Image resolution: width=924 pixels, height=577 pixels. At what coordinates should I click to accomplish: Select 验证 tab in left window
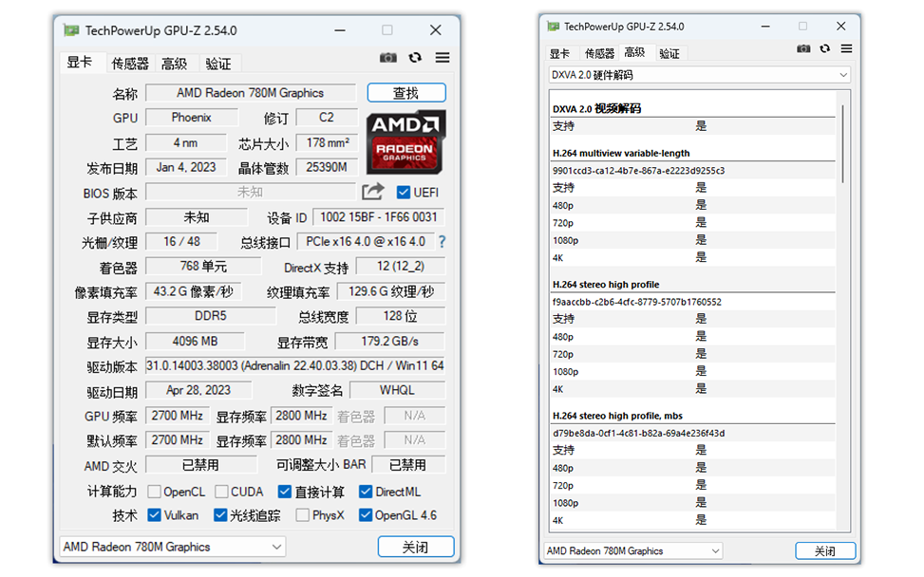click(218, 64)
